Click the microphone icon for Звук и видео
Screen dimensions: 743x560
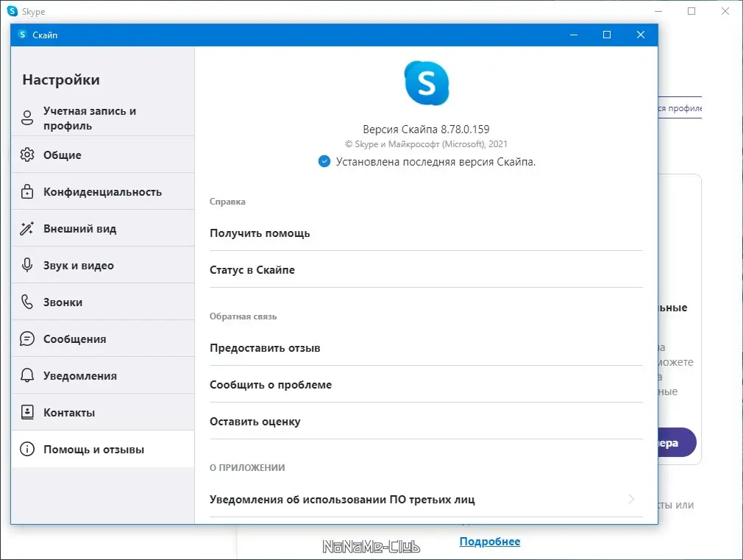click(27, 265)
